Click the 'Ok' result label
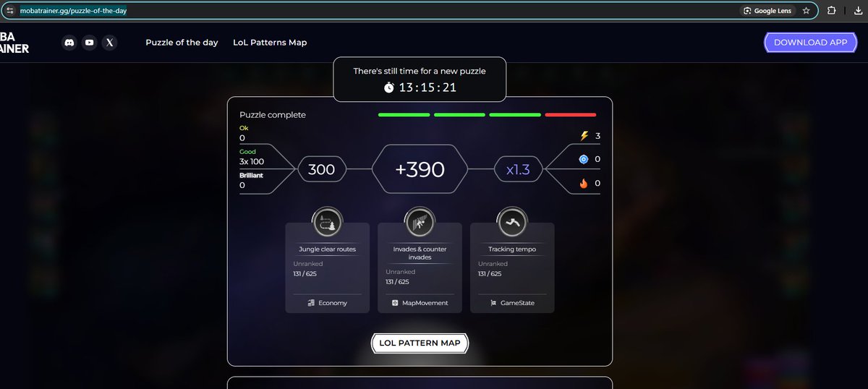This screenshot has width=868, height=389. (243, 128)
